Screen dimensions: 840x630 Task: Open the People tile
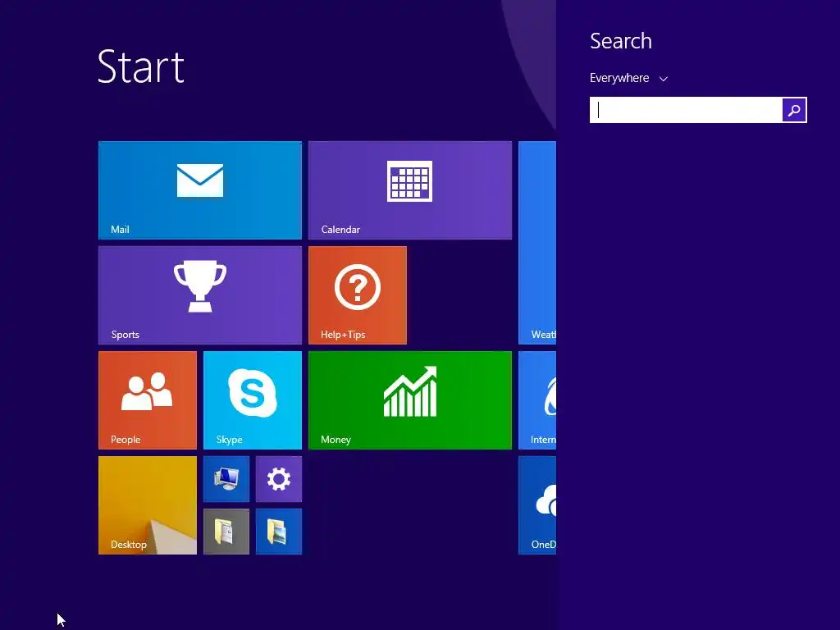point(148,400)
